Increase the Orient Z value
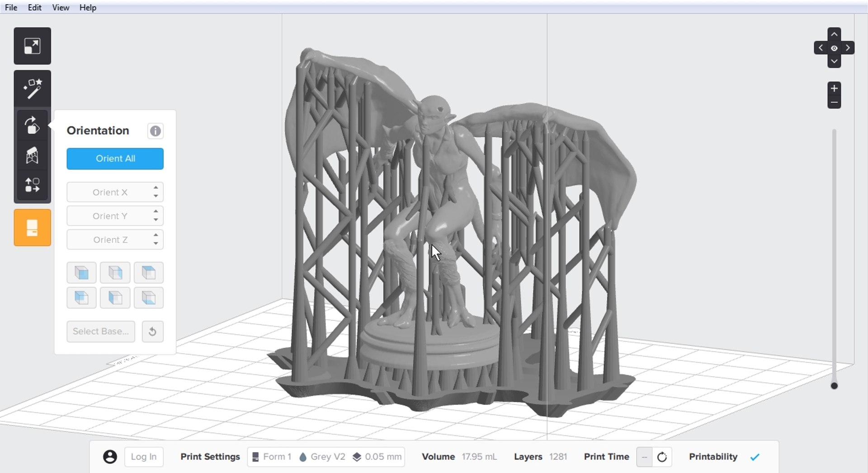This screenshot has height=473, width=868. (156, 235)
